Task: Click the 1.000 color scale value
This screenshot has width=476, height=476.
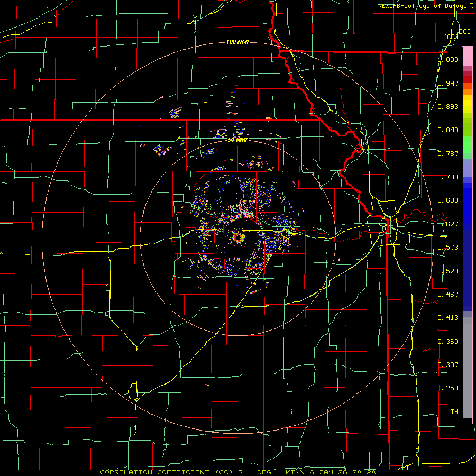Action: point(448,59)
